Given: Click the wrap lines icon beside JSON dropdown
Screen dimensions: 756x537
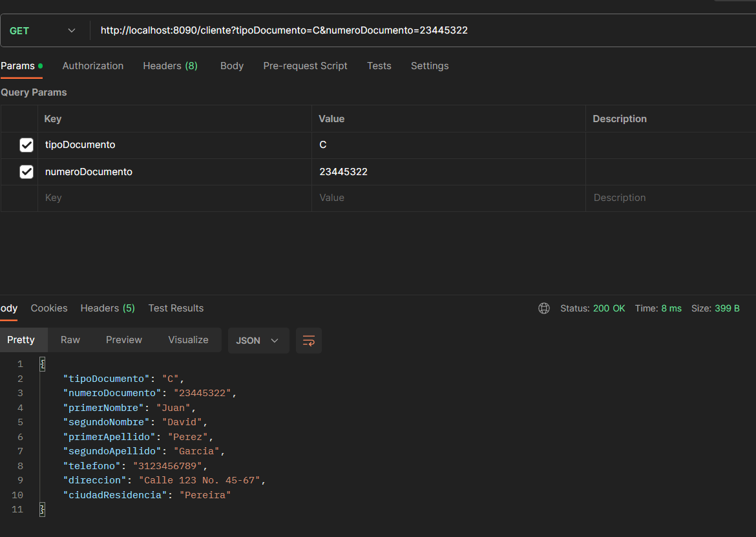Looking at the screenshot, I should pyautogui.click(x=308, y=341).
